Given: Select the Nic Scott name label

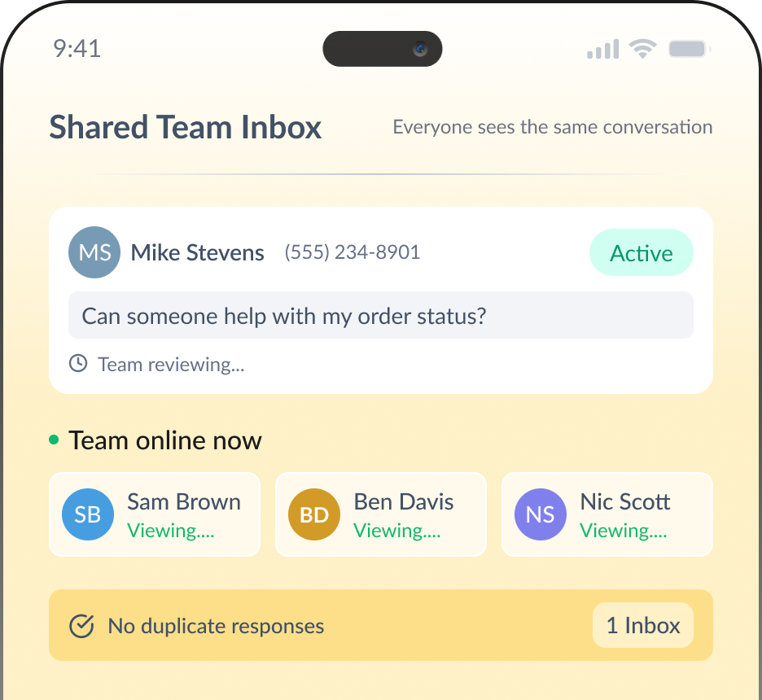Looking at the screenshot, I should point(624,501).
